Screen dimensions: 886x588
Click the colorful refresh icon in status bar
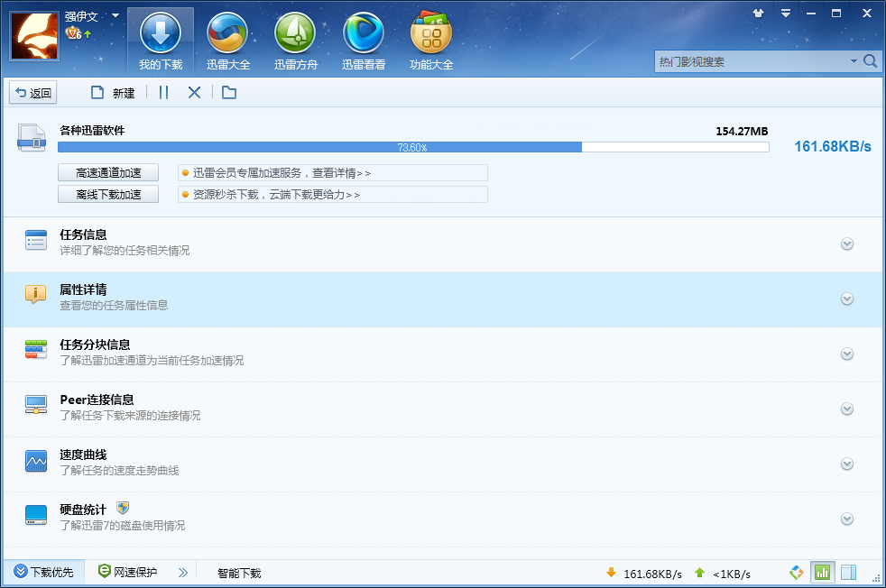[x=797, y=573]
